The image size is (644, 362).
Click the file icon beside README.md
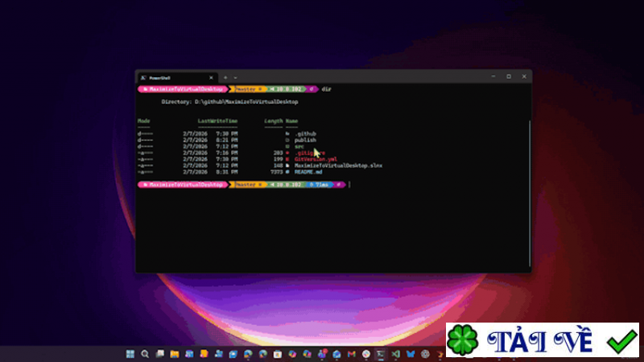287,172
